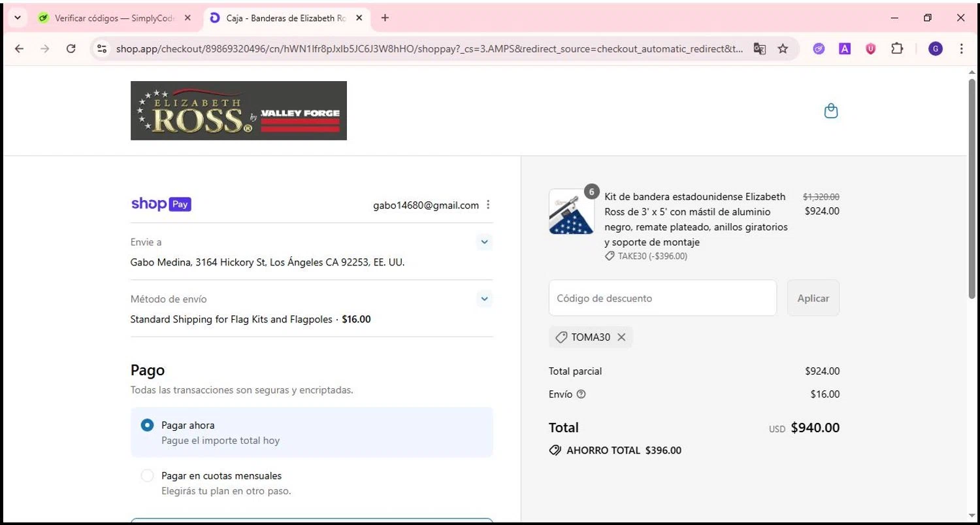Screen dimensions: 980x525
Task: Open the Chrome profile 'G' avatar
Action: (x=936, y=48)
